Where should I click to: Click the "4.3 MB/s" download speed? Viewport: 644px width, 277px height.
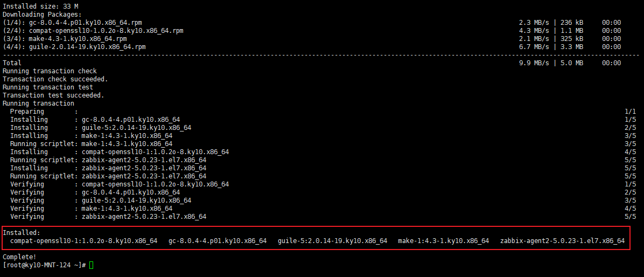(x=534, y=31)
